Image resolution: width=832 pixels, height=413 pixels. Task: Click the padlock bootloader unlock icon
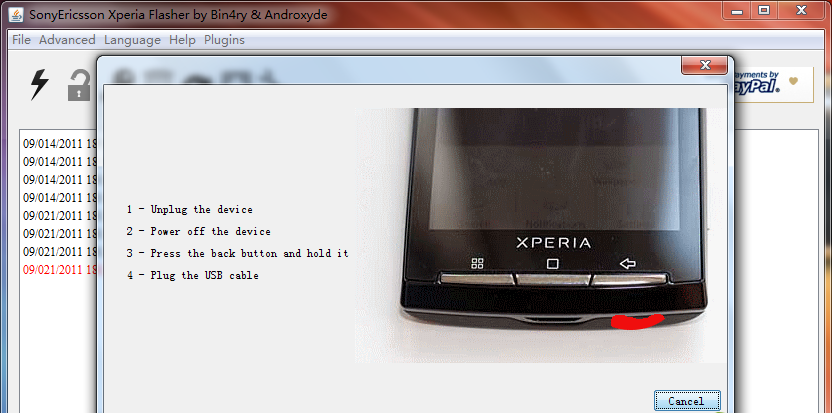click(x=79, y=86)
